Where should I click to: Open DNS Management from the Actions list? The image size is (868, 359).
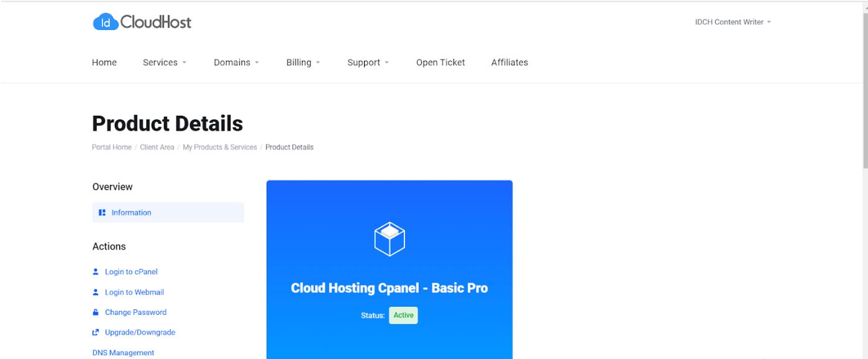click(x=122, y=352)
